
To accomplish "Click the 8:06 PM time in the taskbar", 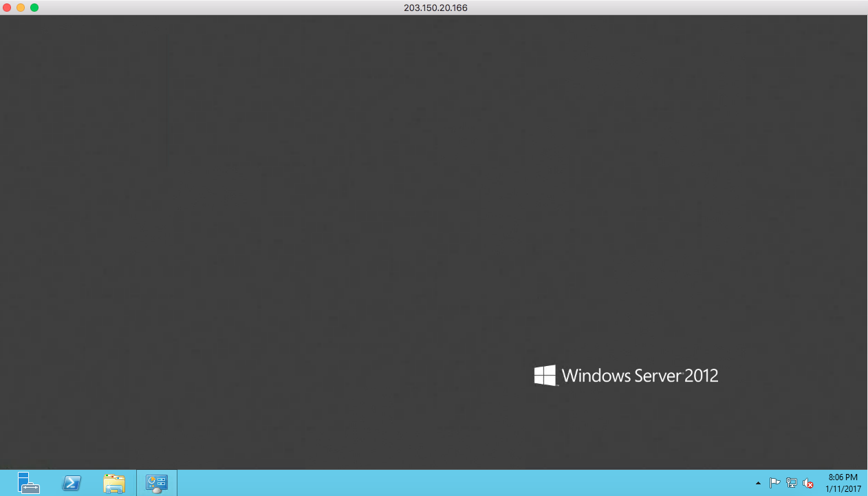I will click(x=843, y=477).
